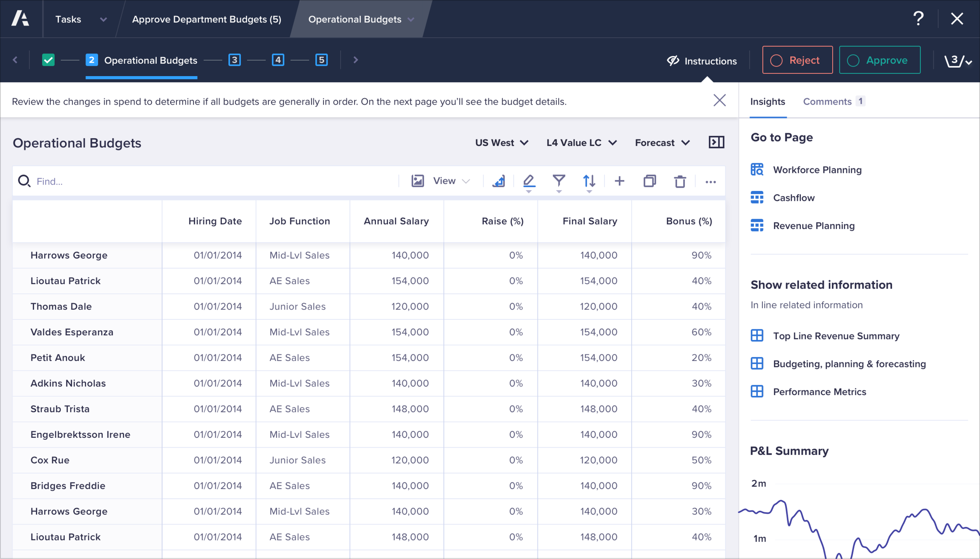
Task: Switch to the Comments tab
Action: [827, 102]
